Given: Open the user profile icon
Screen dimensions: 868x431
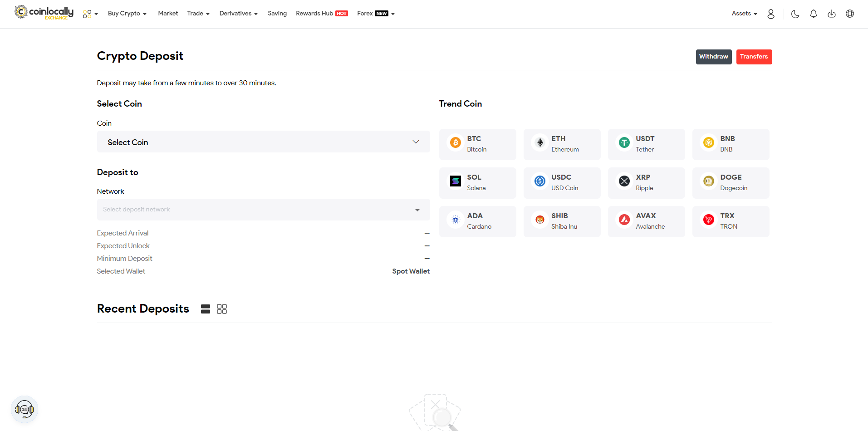Looking at the screenshot, I should tap(770, 14).
